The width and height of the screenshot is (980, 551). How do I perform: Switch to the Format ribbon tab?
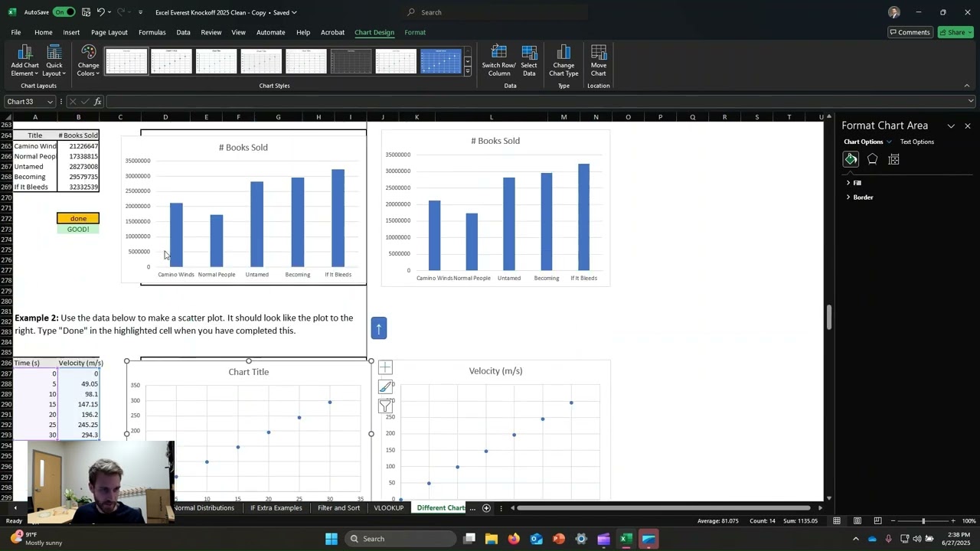point(415,32)
